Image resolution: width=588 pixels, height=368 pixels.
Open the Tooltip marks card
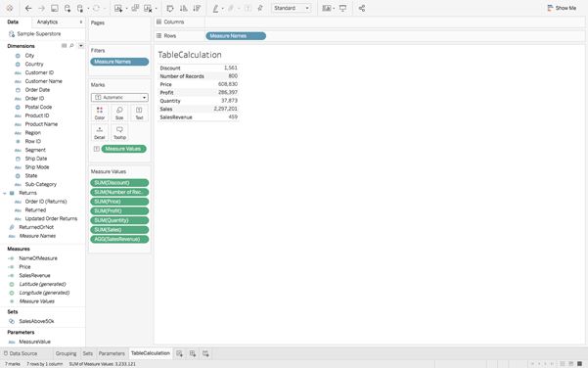tap(119, 133)
